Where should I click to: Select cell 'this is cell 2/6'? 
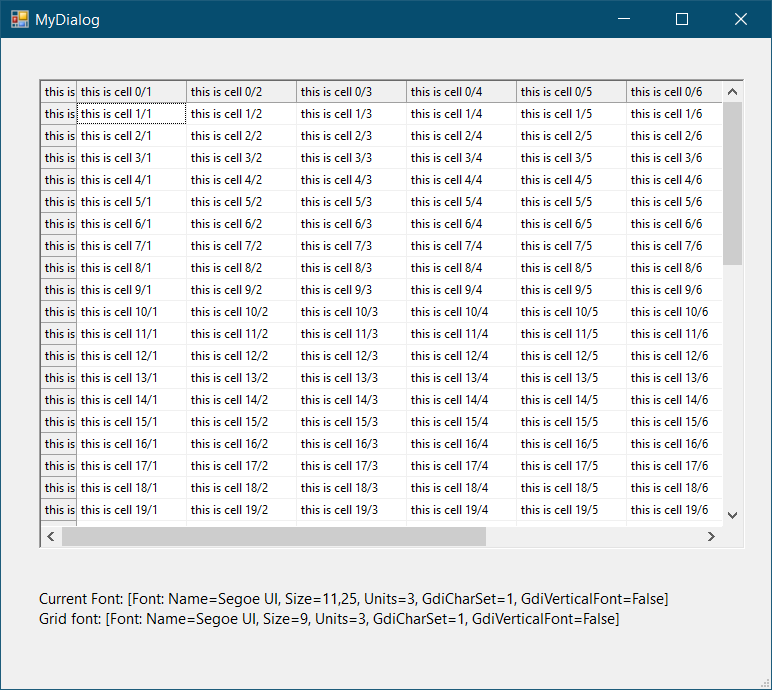[675, 136]
